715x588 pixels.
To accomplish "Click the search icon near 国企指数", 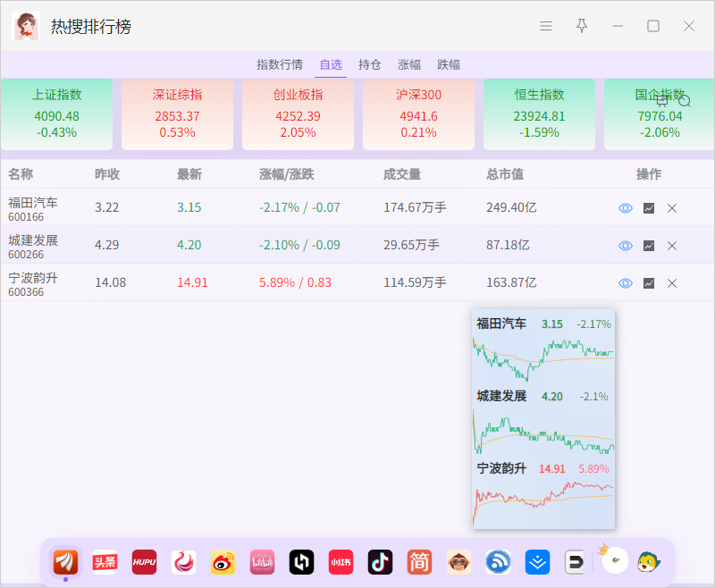I will pyautogui.click(x=685, y=101).
